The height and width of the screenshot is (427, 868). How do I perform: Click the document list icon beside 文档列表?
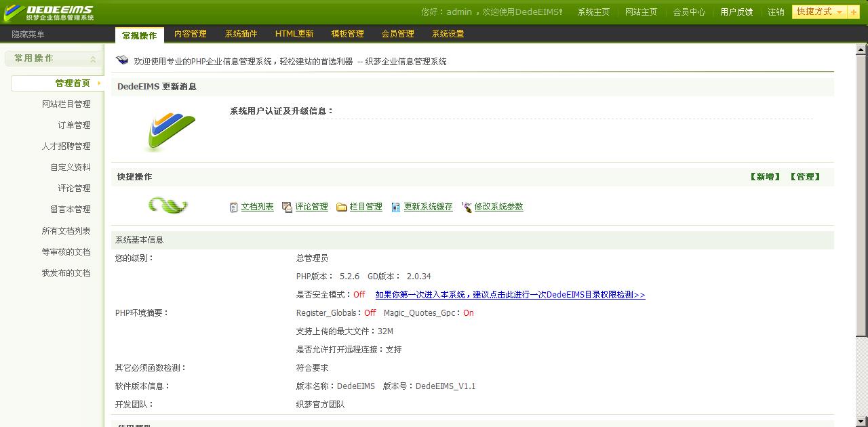click(x=234, y=207)
